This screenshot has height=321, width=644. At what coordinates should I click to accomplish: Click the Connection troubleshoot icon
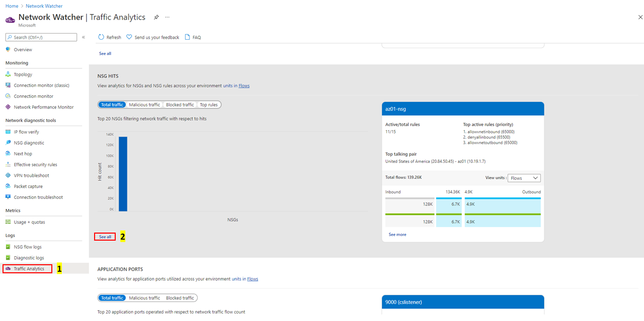pos(8,197)
